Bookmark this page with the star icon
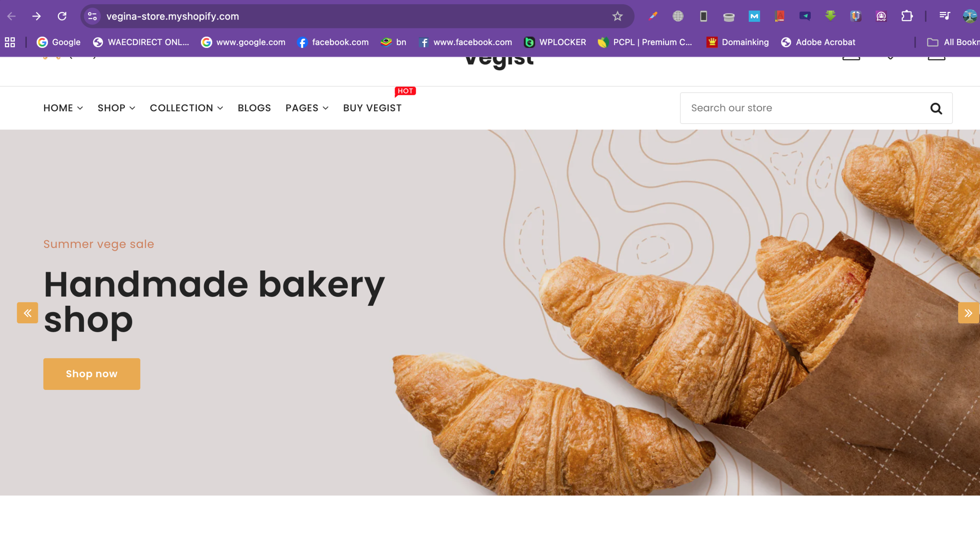 click(x=617, y=16)
